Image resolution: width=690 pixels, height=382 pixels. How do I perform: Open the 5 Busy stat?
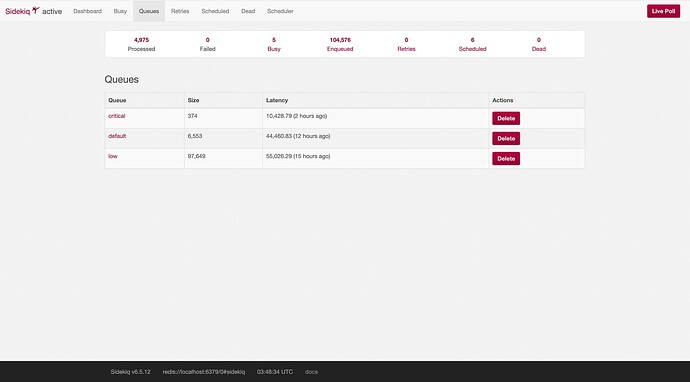(274, 44)
